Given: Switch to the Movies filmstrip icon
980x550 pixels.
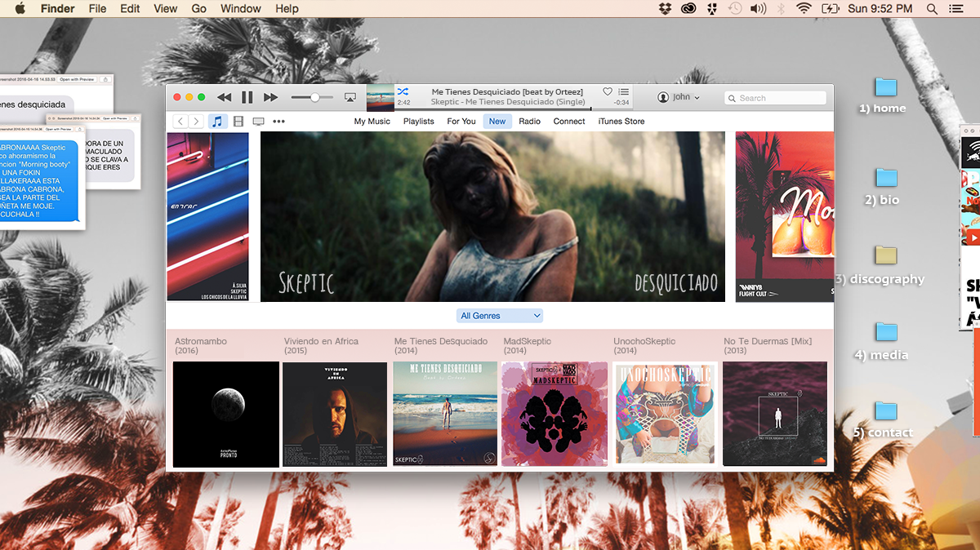Looking at the screenshot, I should tap(238, 122).
